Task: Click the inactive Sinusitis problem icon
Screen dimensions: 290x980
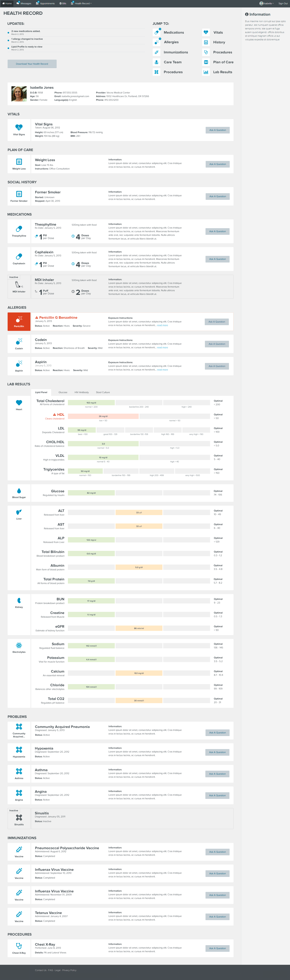Action: point(19,818)
